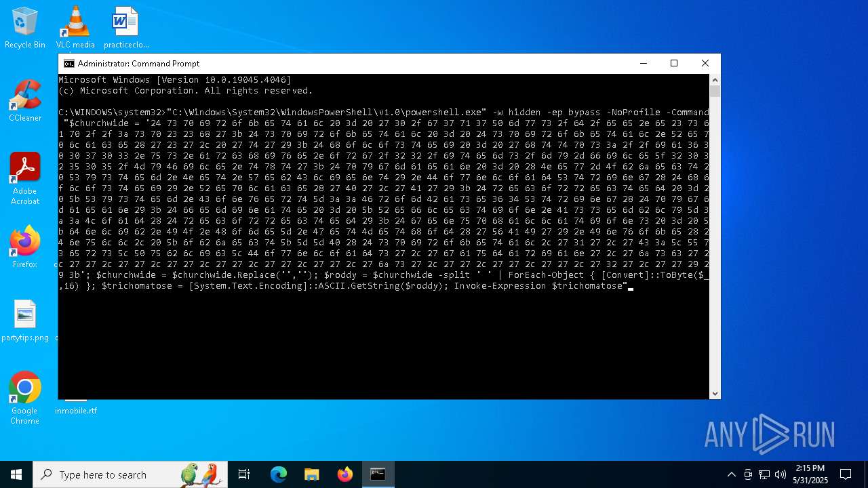Viewport: 868px width, 488px height.
Task: Click the 'Microsoft Windows [Version' console line
Action: coord(175,80)
